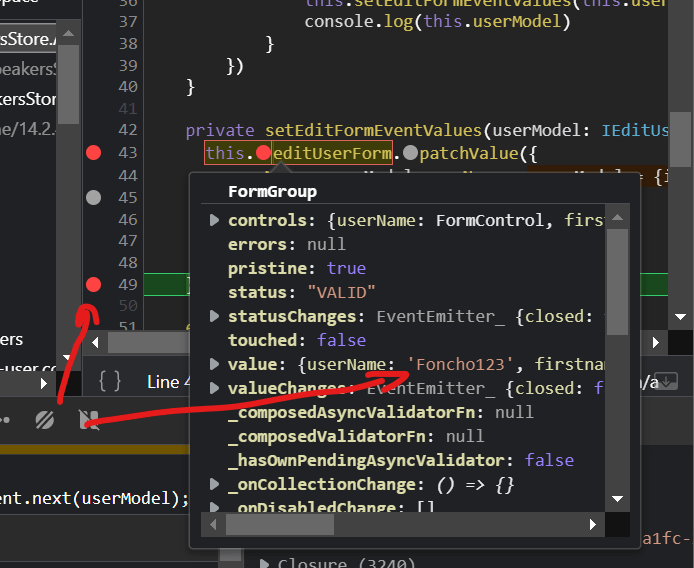Click editor horizontal scroll left arrow
Screen dimensions: 694x568
[95, 342]
